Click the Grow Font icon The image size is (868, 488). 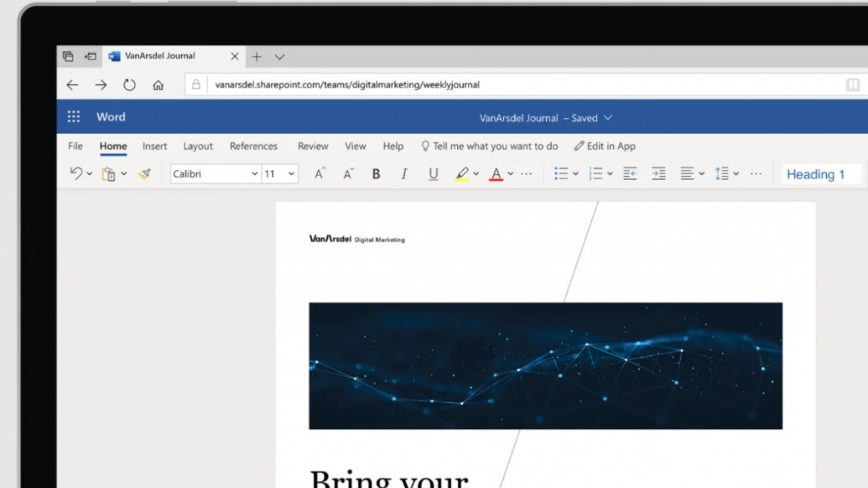[x=320, y=174]
